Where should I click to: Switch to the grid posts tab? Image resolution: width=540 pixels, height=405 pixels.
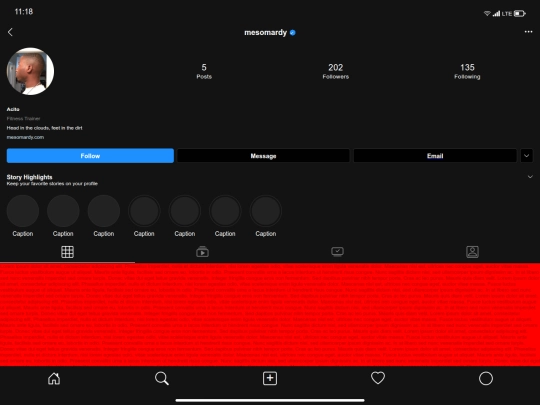tap(68, 252)
